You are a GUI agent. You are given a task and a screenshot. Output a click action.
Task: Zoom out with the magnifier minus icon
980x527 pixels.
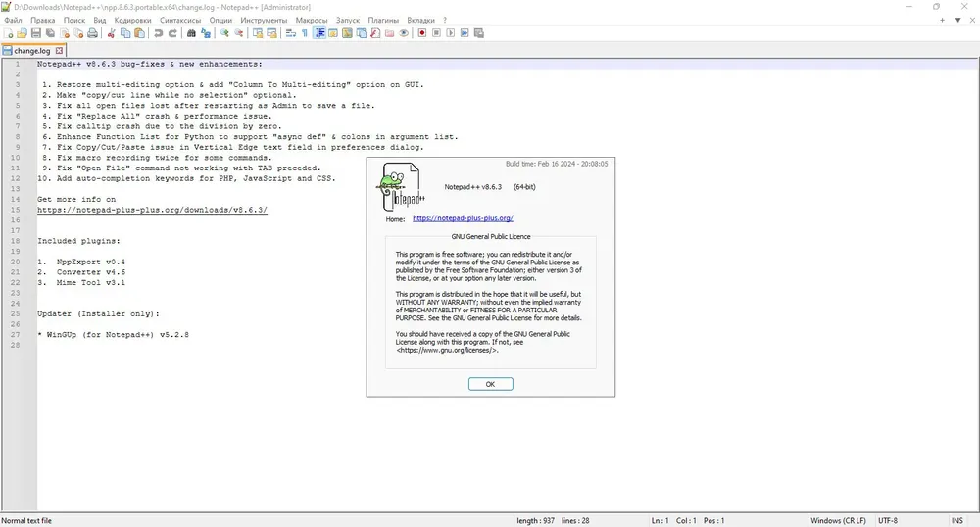click(x=239, y=33)
